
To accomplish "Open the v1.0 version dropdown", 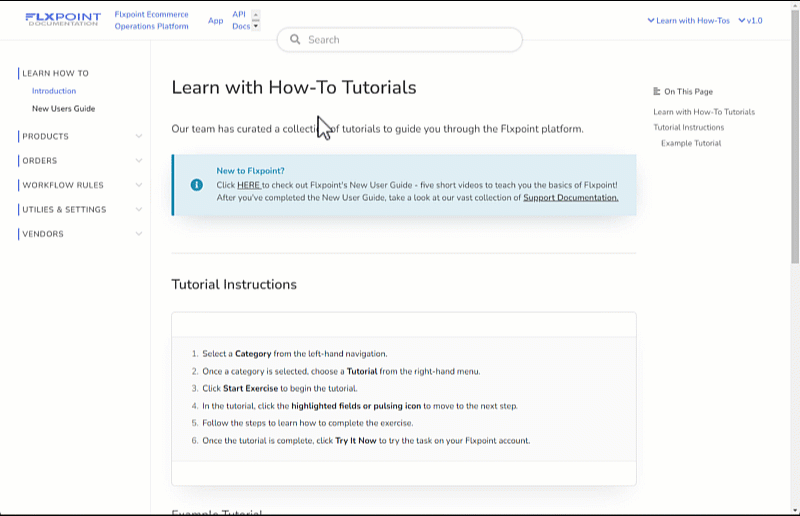I will click(751, 20).
